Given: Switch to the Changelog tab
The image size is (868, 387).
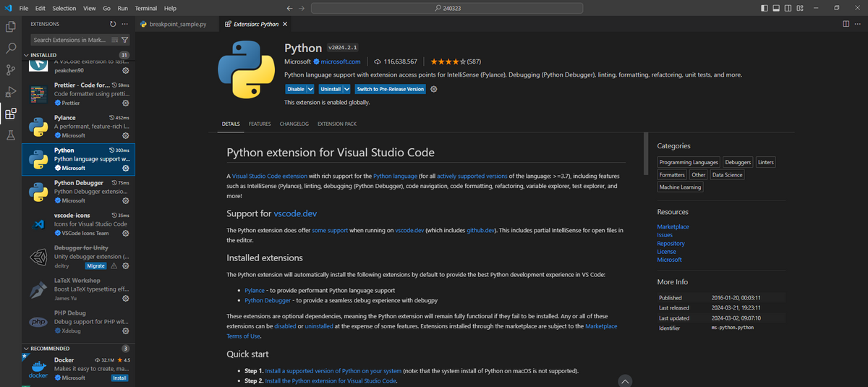Looking at the screenshot, I should coord(294,124).
